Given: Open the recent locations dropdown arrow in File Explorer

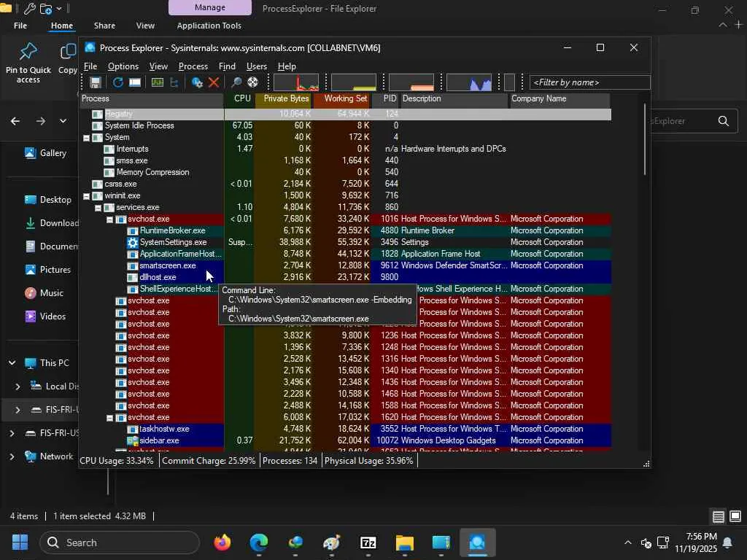Looking at the screenshot, I should point(63,121).
